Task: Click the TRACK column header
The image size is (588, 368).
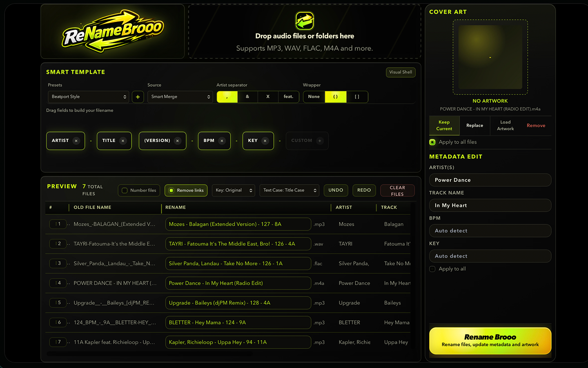Action: (x=389, y=208)
